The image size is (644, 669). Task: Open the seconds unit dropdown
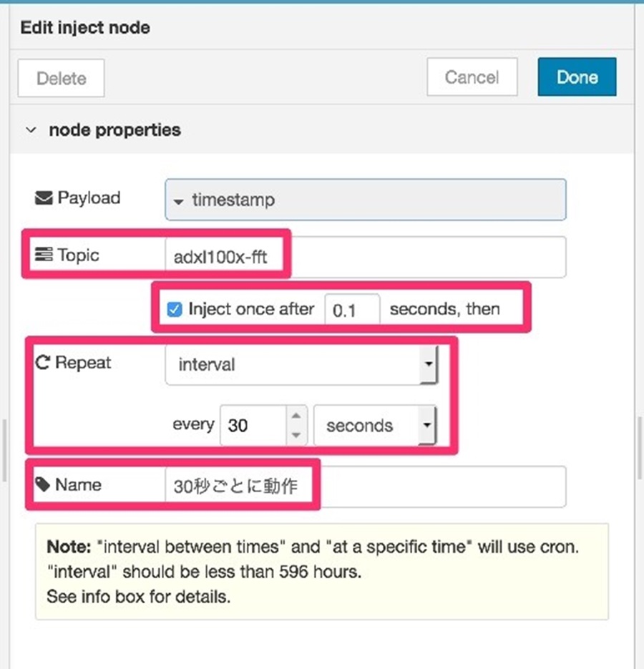click(x=374, y=426)
